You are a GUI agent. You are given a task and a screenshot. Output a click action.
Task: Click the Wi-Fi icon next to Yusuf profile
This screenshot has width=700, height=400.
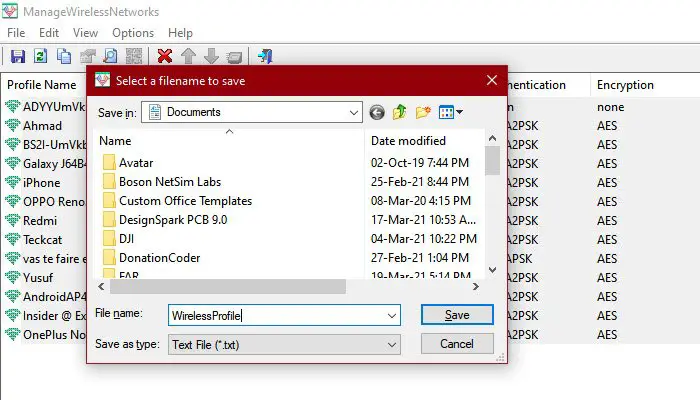click(x=12, y=278)
